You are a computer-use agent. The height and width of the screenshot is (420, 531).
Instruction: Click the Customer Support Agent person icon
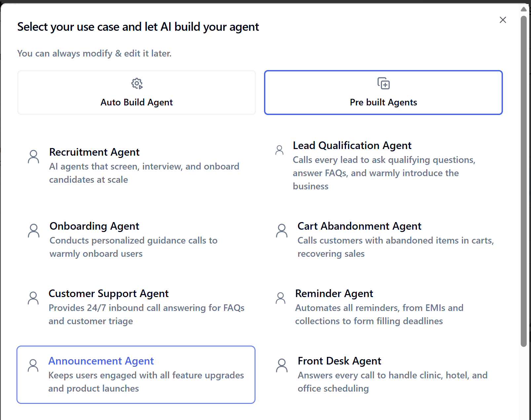pyautogui.click(x=33, y=298)
